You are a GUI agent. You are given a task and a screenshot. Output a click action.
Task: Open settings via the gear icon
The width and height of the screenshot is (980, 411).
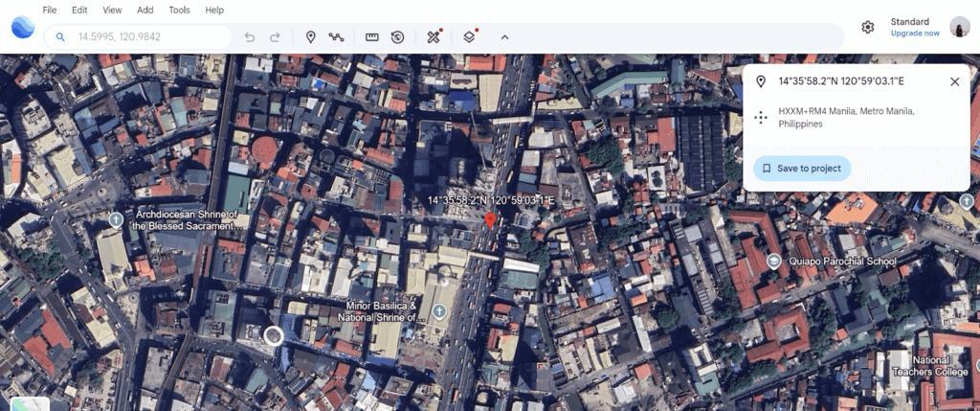tap(868, 27)
